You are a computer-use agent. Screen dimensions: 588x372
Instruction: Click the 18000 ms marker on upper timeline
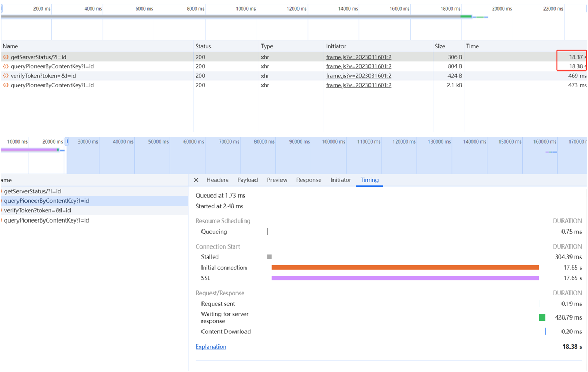pyautogui.click(x=450, y=8)
